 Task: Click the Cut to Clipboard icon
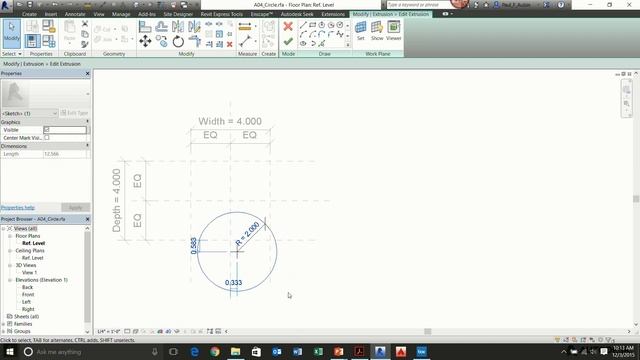85,24
